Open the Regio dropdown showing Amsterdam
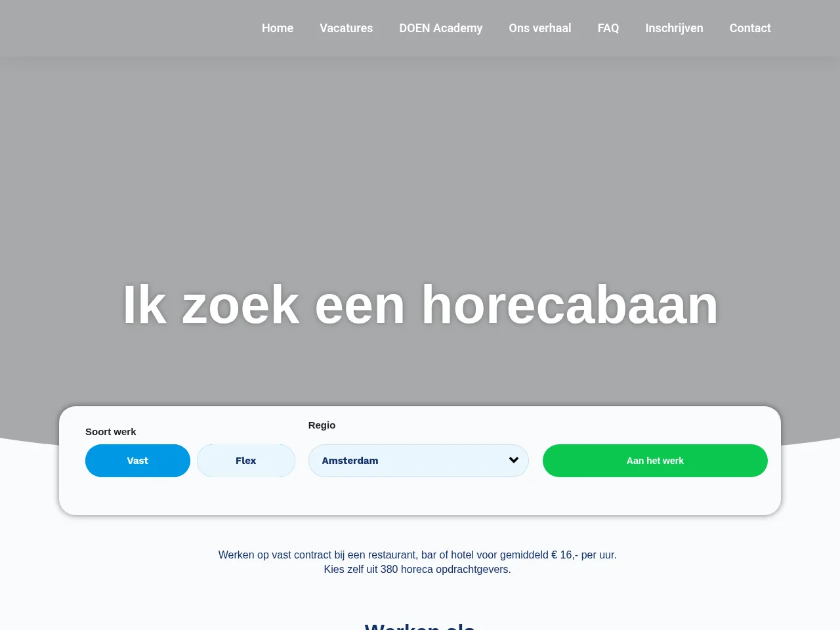Image resolution: width=840 pixels, height=630 pixels. tap(419, 461)
